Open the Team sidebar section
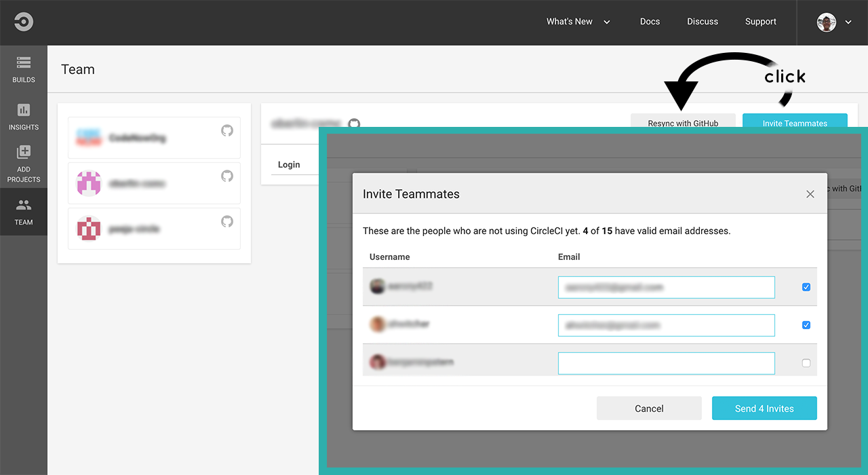 click(x=24, y=212)
